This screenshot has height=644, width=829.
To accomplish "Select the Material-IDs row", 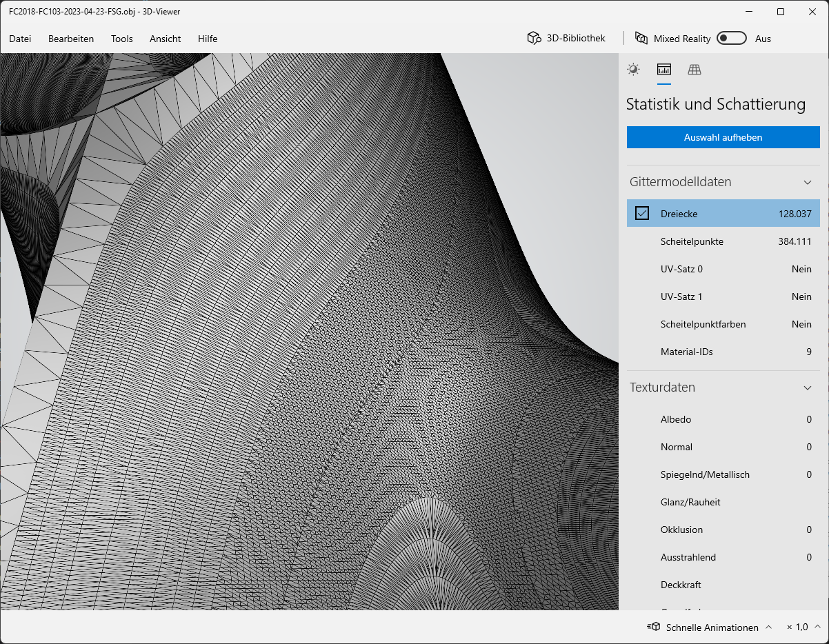I will (x=723, y=352).
